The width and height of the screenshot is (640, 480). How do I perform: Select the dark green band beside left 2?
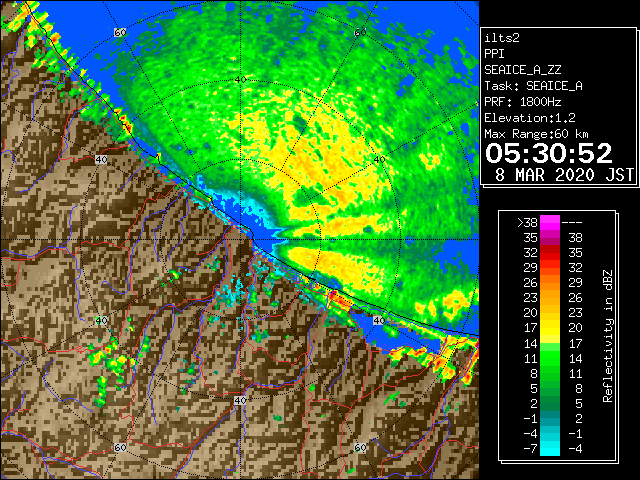pos(549,403)
